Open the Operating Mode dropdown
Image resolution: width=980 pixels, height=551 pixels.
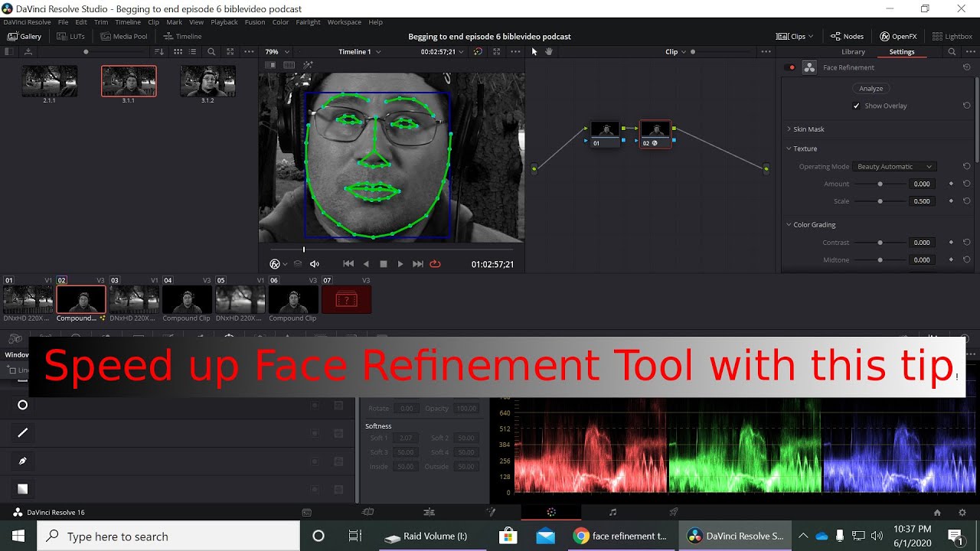pyautogui.click(x=894, y=167)
